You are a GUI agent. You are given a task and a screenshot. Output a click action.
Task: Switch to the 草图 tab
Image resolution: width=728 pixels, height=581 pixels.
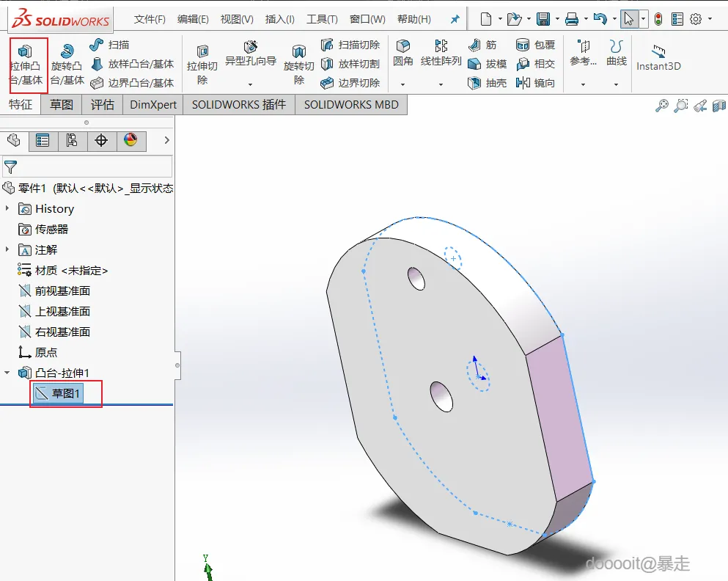pyautogui.click(x=62, y=105)
